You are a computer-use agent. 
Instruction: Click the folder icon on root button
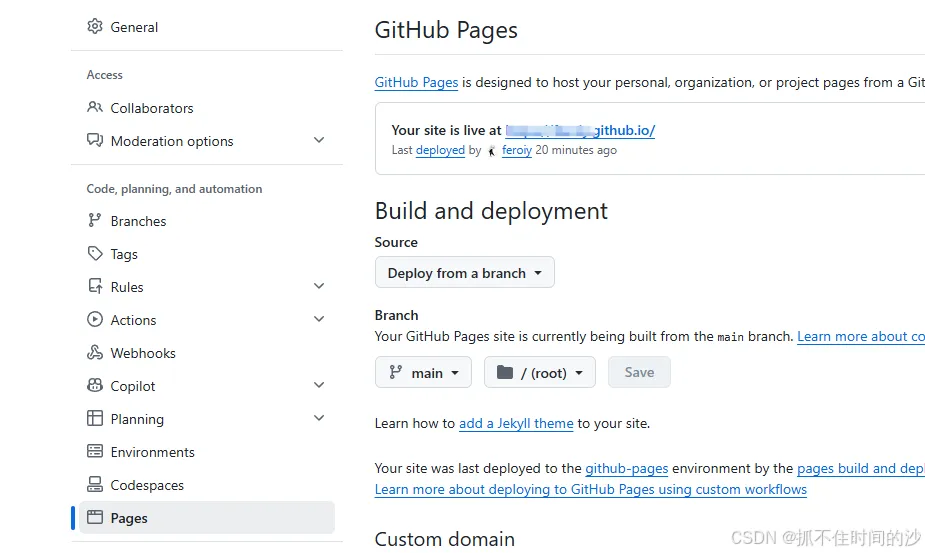pyautogui.click(x=505, y=372)
